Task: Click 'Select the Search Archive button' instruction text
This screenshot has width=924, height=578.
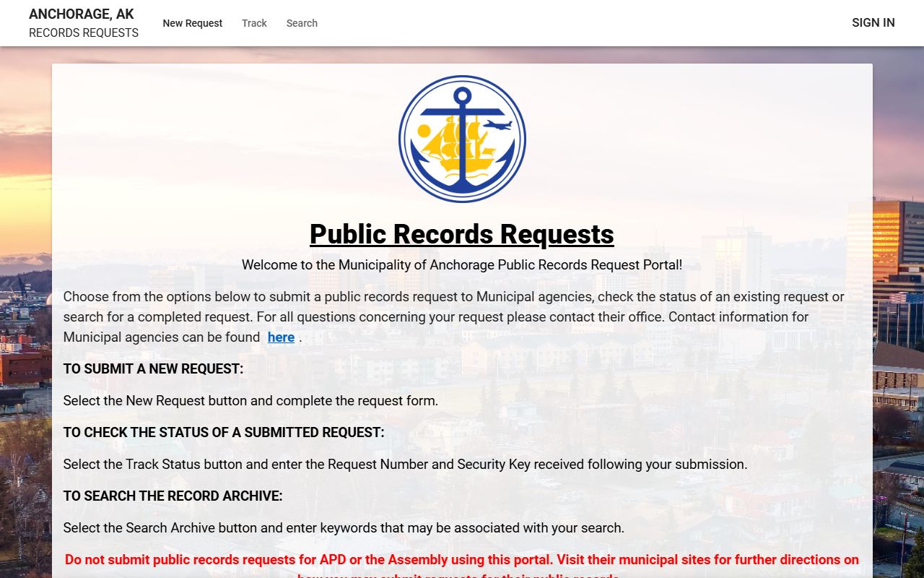Action: pyautogui.click(x=344, y=527)
